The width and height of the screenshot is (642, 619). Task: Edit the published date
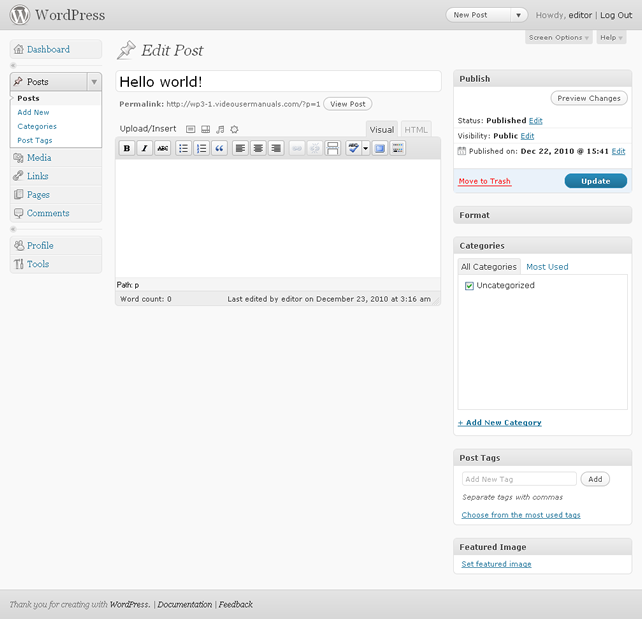click(618, 151)
